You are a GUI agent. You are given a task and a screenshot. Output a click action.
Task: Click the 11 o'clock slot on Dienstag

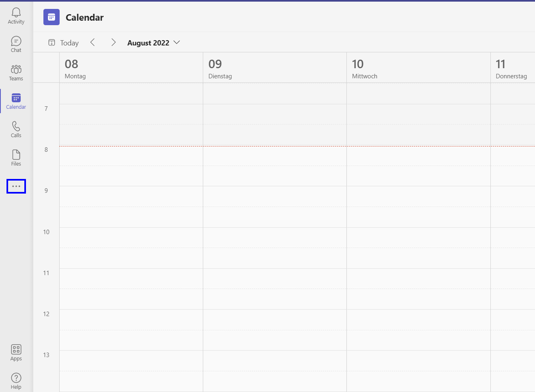pos(275,278)
